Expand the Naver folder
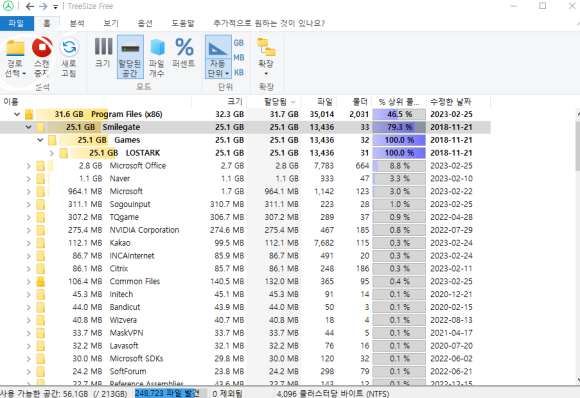Image resolution: width=580 pixels, height=398 pixels. [28, 179]
